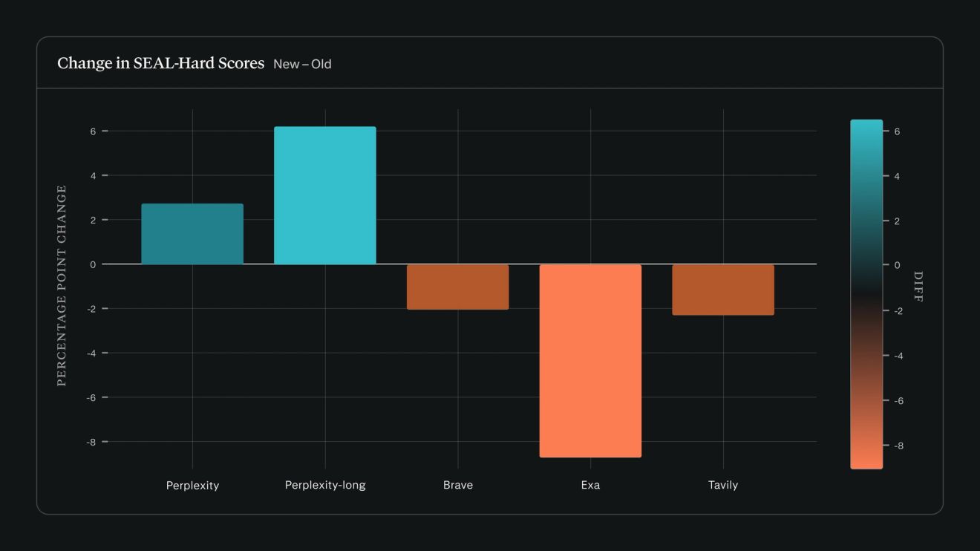
Task: Click the Perplexity-long axis label
Action: [325, 486]
